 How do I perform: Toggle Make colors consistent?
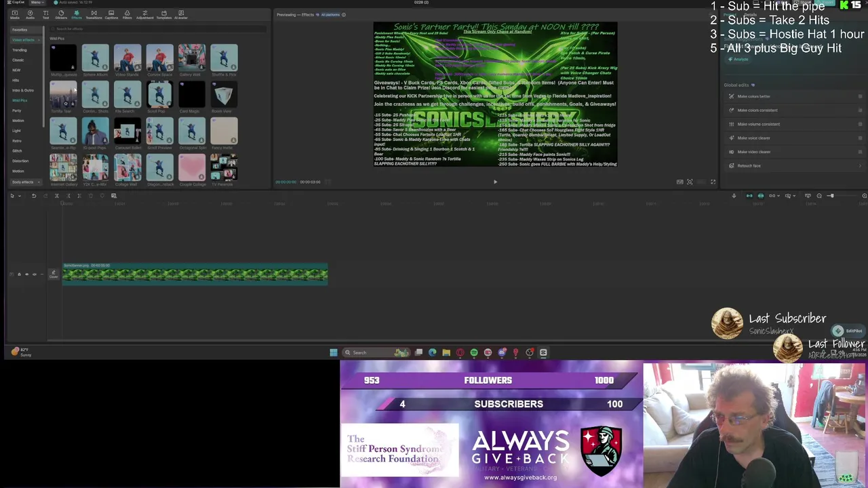pos(860,110)
